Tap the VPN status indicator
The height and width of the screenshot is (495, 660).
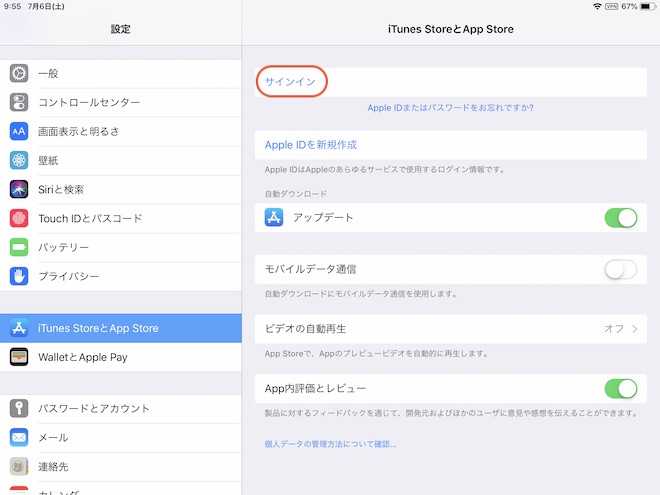[x=611, y=6]
